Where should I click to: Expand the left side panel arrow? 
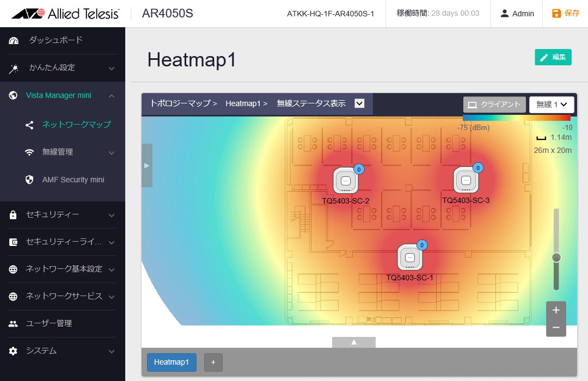(146, 165)
